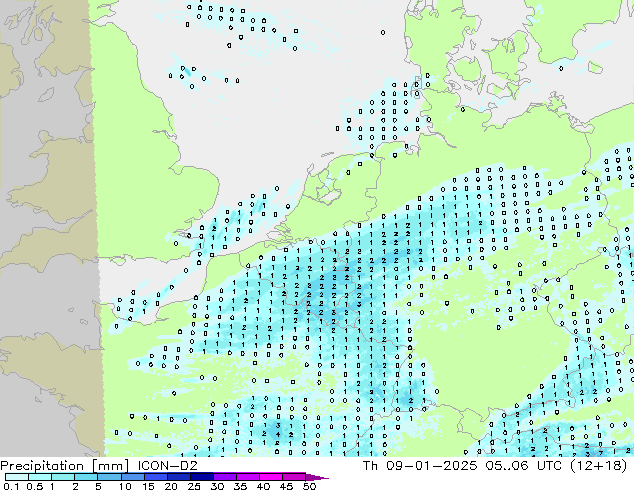
Task: Click the '05..06 UTC' time text
Action: (x=523, y=465)
